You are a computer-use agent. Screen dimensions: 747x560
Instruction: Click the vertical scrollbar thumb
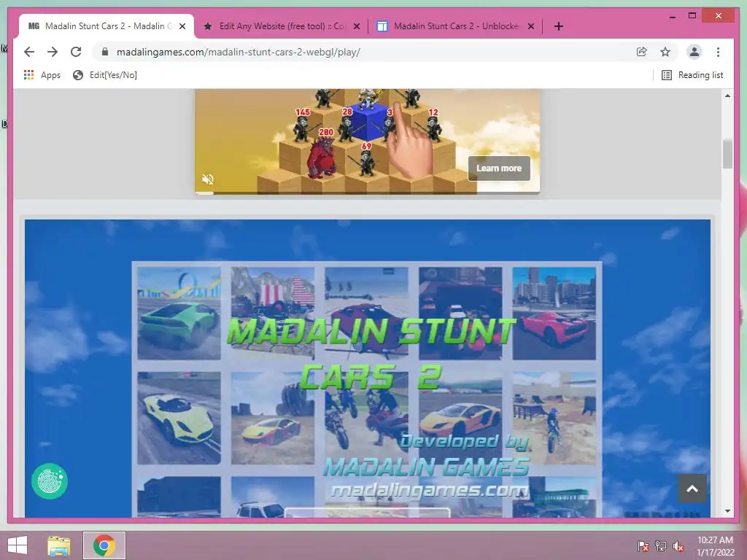pyautogui.click(x=727, y=154)
